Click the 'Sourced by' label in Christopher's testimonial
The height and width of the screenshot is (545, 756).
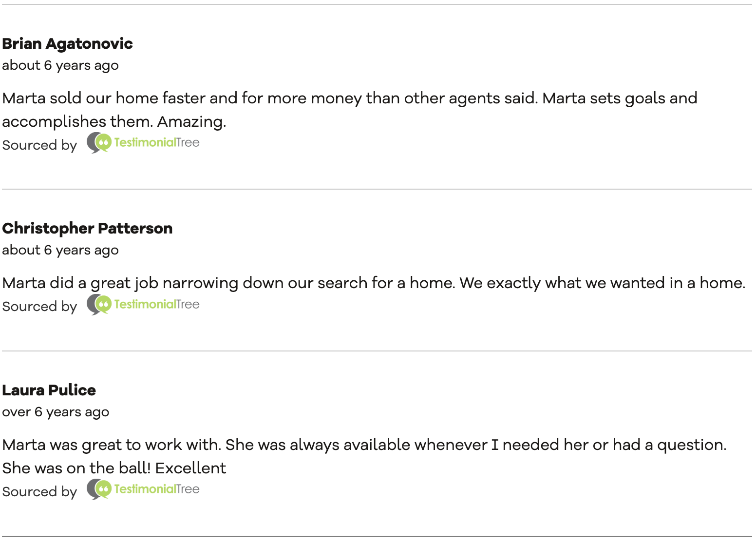[x=39, y=306]
